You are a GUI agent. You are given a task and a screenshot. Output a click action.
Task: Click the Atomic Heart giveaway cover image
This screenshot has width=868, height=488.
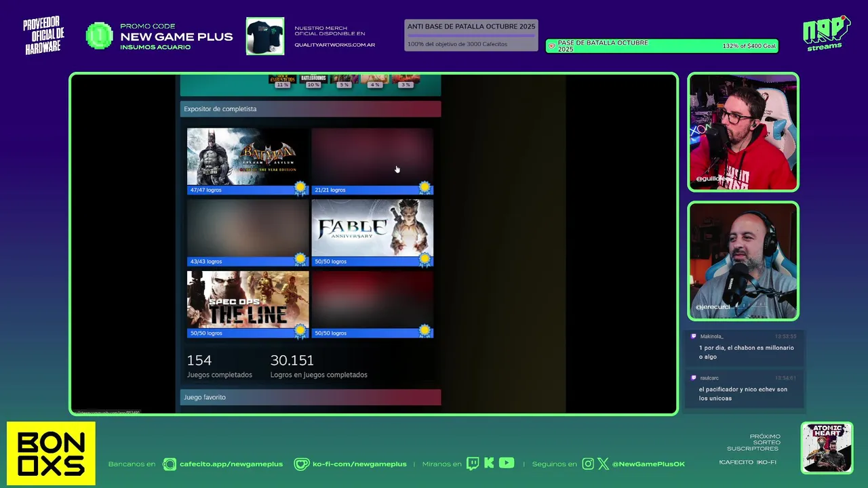click(827, 448)
